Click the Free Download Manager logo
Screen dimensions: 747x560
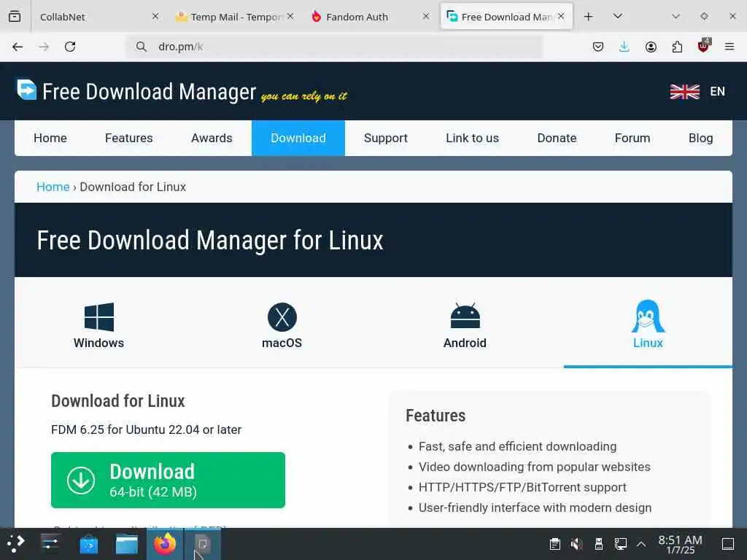[136, 91]
